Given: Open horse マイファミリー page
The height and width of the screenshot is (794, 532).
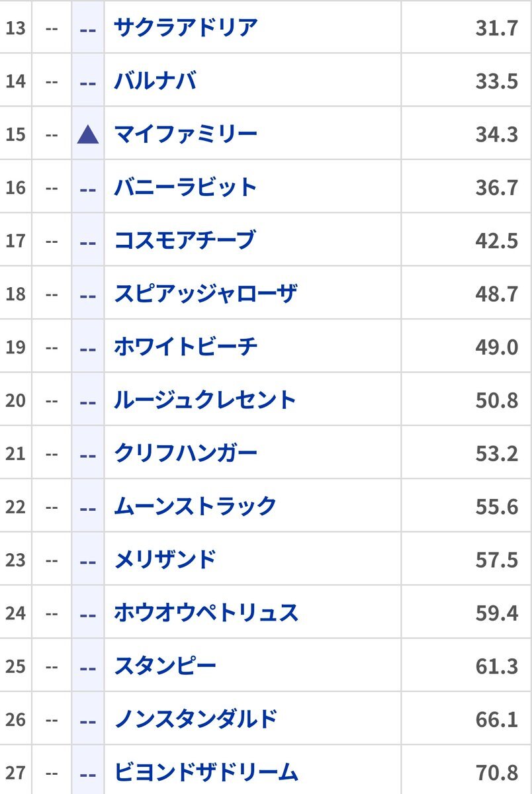Looking at the screenshot, I should [x=186, y=134].
